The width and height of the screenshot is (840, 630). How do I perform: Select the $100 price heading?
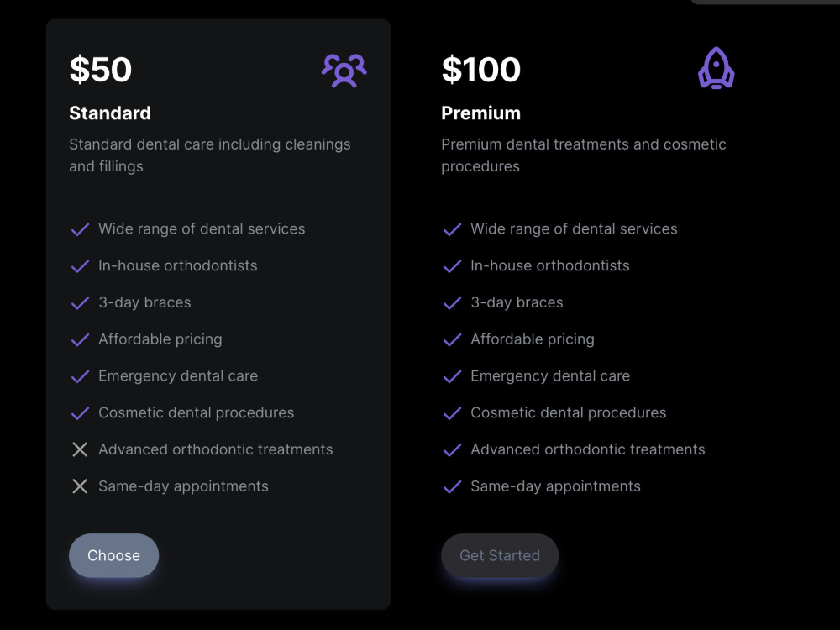pos(480,69)
